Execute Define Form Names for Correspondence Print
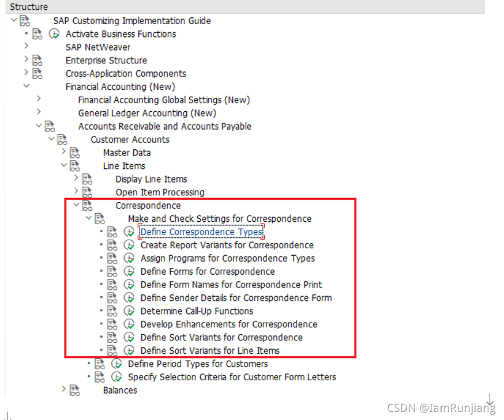The width and height of the screenshot is (504, 420). pos(129,285)
